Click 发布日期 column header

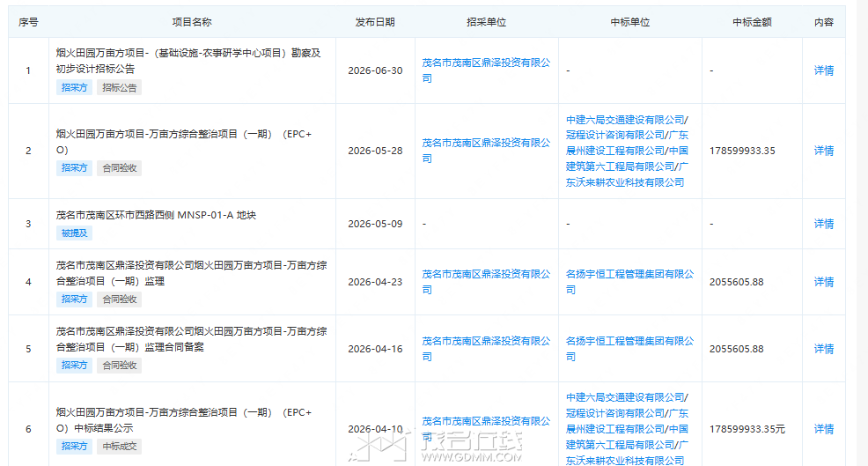(x=375, y=22)
